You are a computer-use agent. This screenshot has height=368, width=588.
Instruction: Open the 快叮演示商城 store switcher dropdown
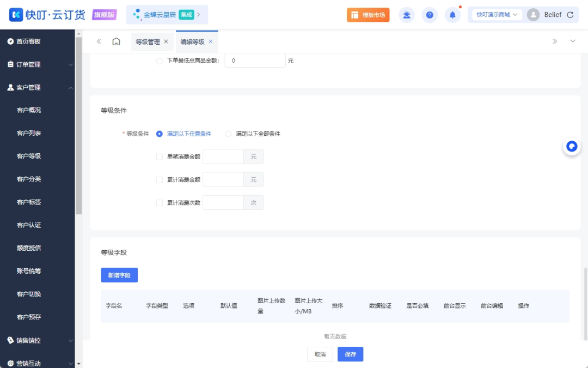tap(495, 15)
